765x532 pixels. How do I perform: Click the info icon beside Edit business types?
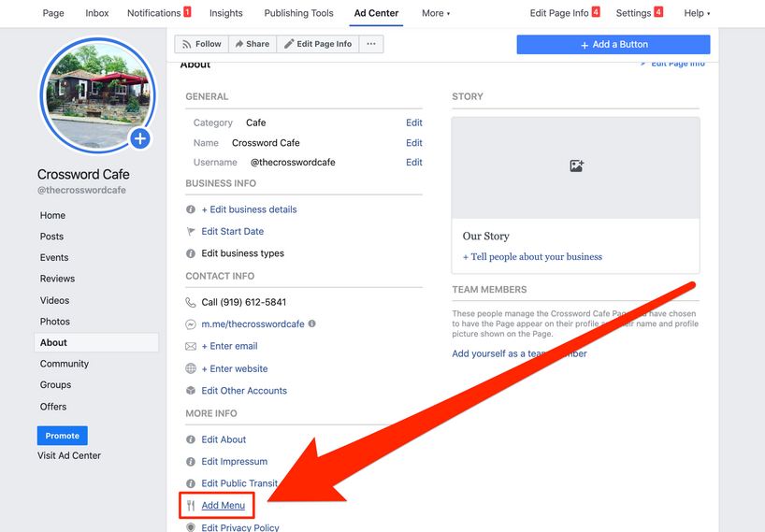pyautogui.click(x=190, y=253)
